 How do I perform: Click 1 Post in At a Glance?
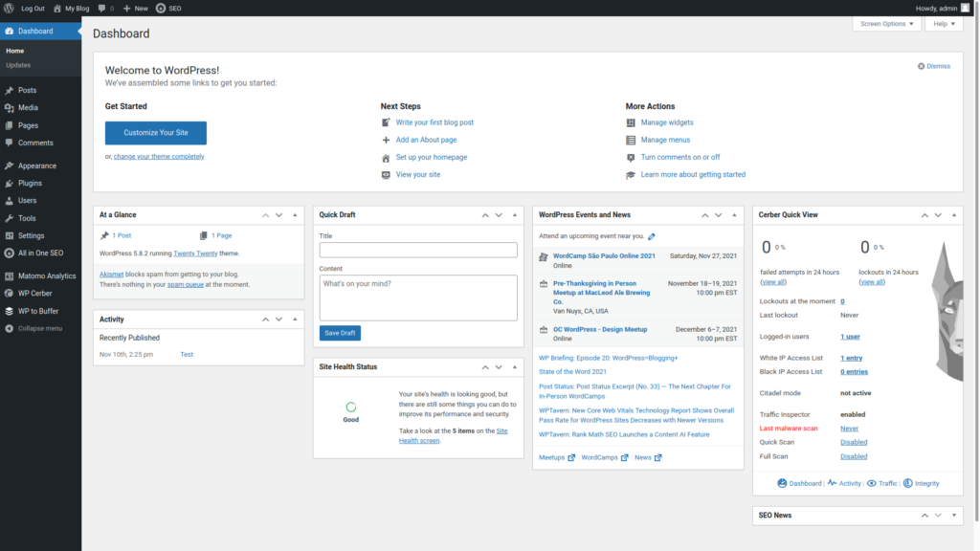click(122, 235)
